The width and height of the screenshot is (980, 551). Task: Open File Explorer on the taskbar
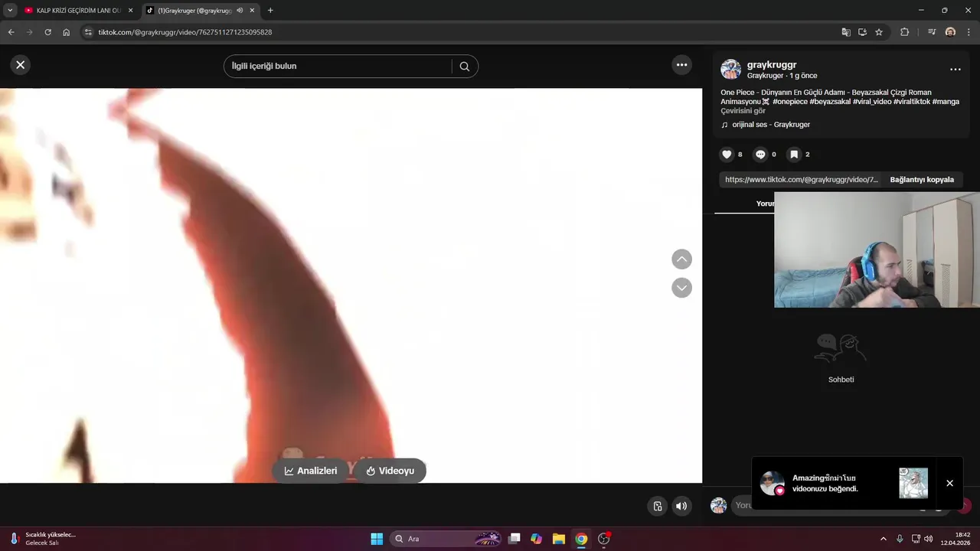(559, 539)
